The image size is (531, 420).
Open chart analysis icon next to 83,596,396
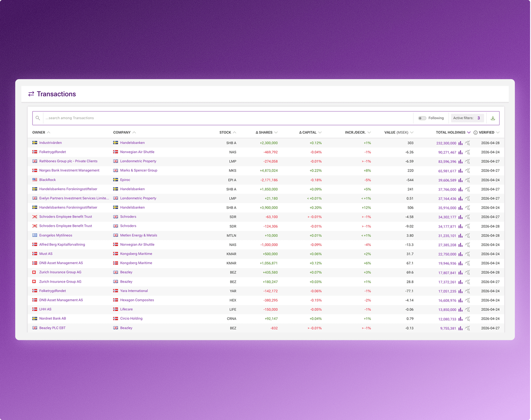pyautogui.click(x=468, y=161)
